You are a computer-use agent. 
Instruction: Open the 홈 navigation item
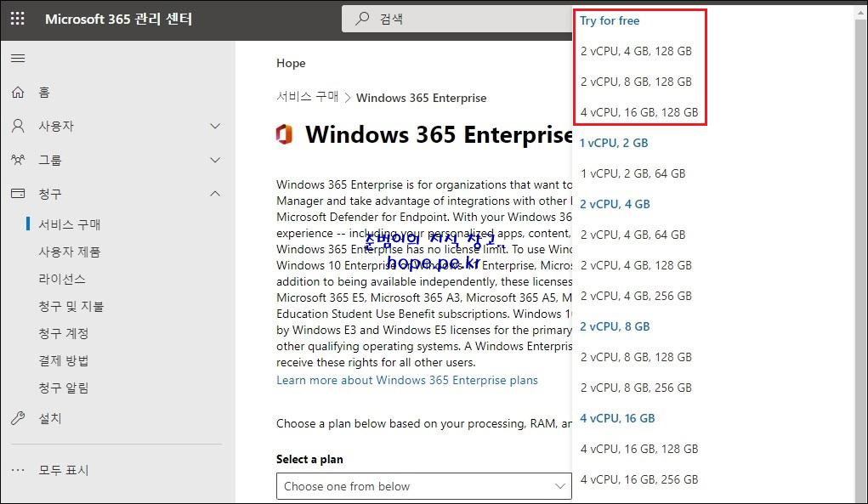44,93
